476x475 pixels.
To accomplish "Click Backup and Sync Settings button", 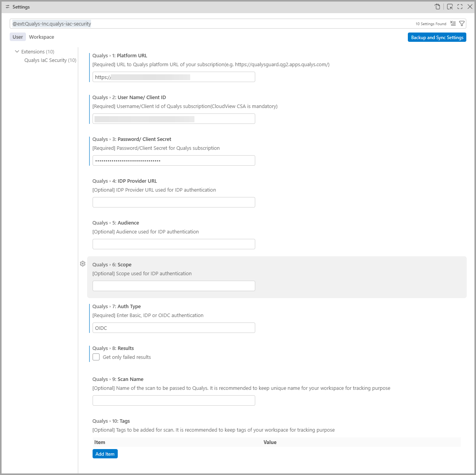I will pyautogui.click(x=437, y=37).
